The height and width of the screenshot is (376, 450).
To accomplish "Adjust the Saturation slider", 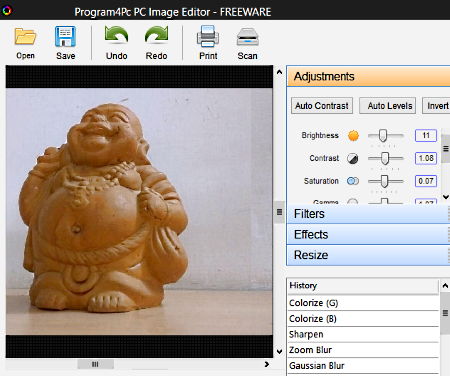I will [384, 181].
